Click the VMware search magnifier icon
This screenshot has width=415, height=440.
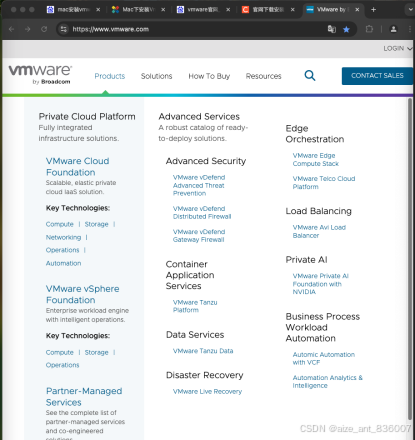coord(310,76)
